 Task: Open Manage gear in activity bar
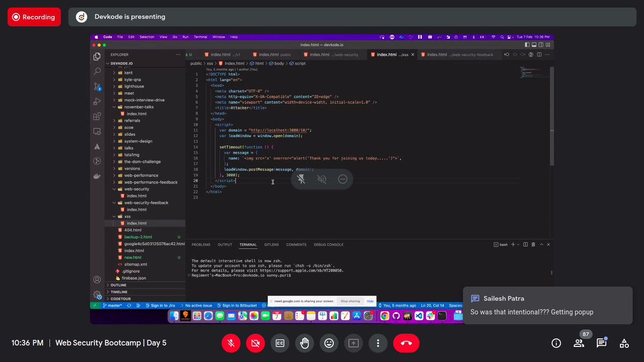tap(97, 294)
